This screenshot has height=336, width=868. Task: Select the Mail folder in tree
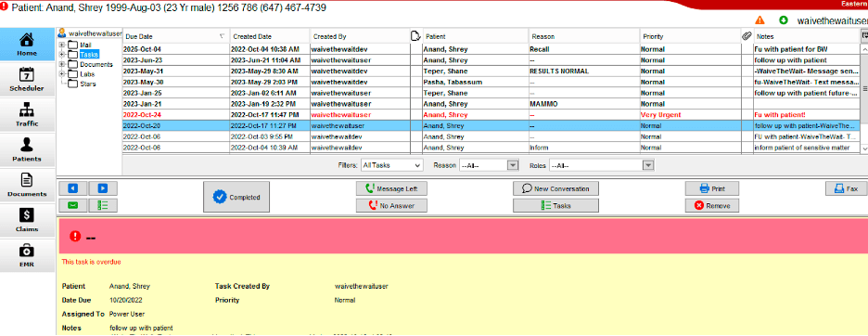tap(85, 45)
